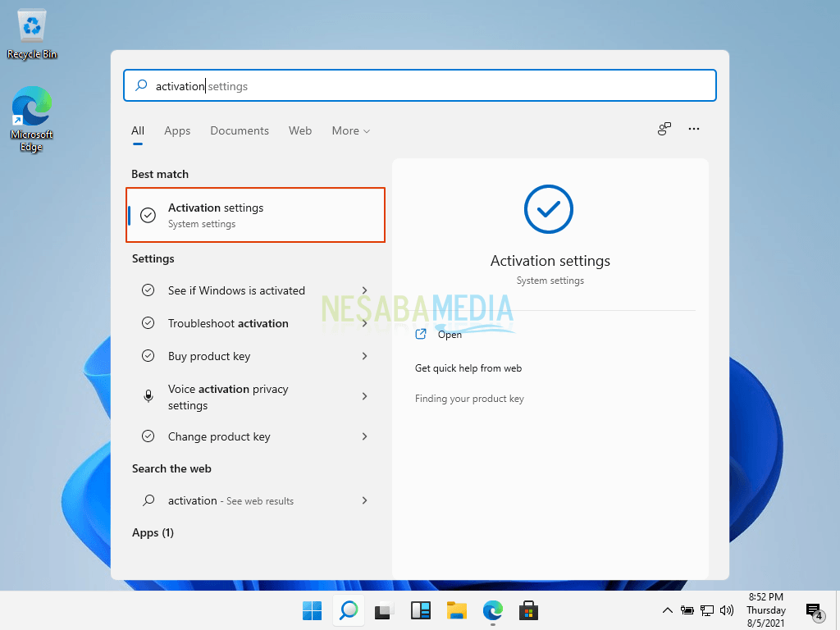This screenshot has width=840, height=630.
Task: Open the search options ellipsis menu
Action: (694, 129)
